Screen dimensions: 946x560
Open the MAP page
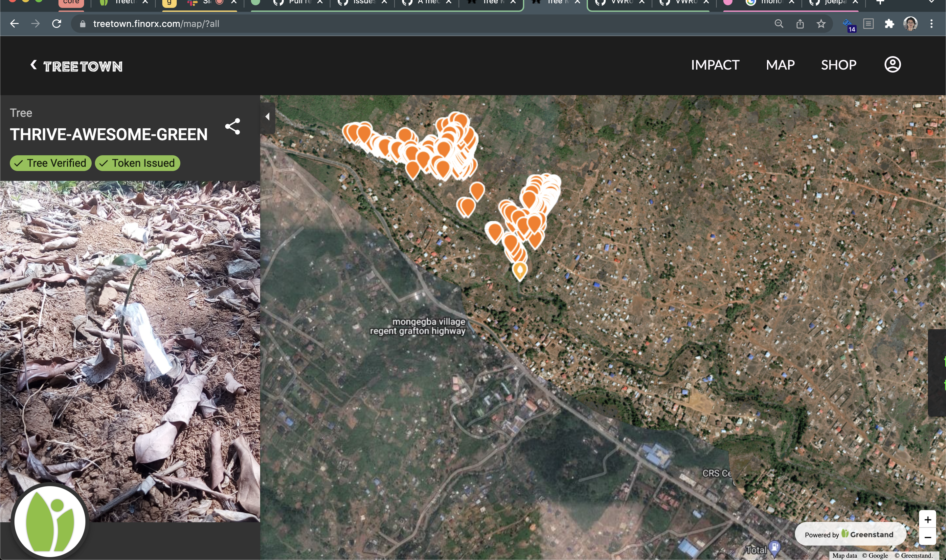coord(780,65)
